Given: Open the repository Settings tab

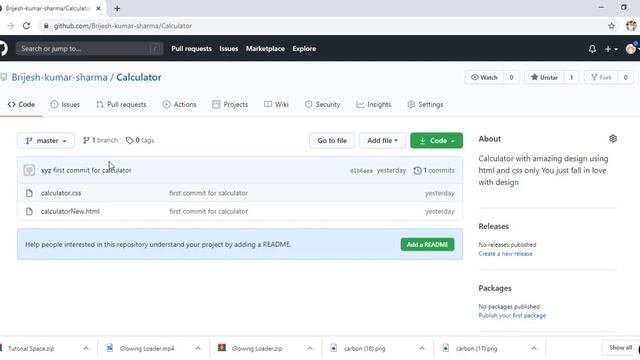Looking at the screenshot, I should pyautogui.click(x=425, y=105).
